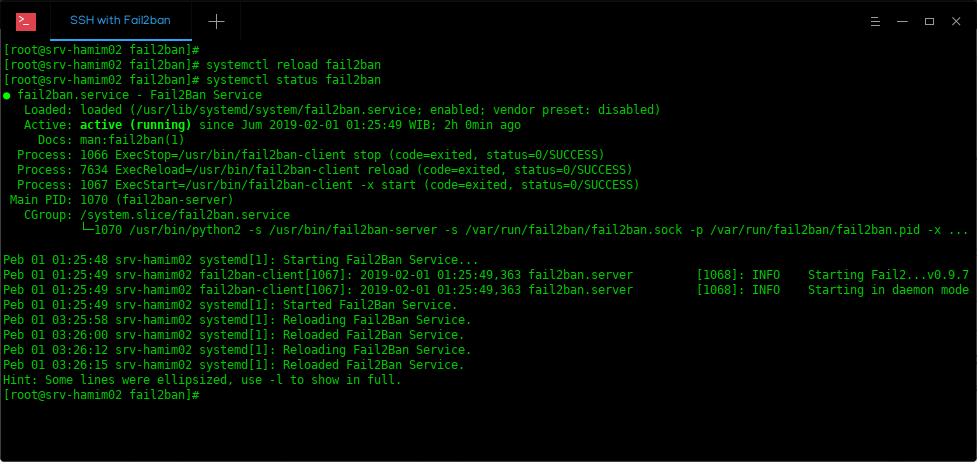Click the bold active (running) text
977x462 pixels.
click(136, 125)
